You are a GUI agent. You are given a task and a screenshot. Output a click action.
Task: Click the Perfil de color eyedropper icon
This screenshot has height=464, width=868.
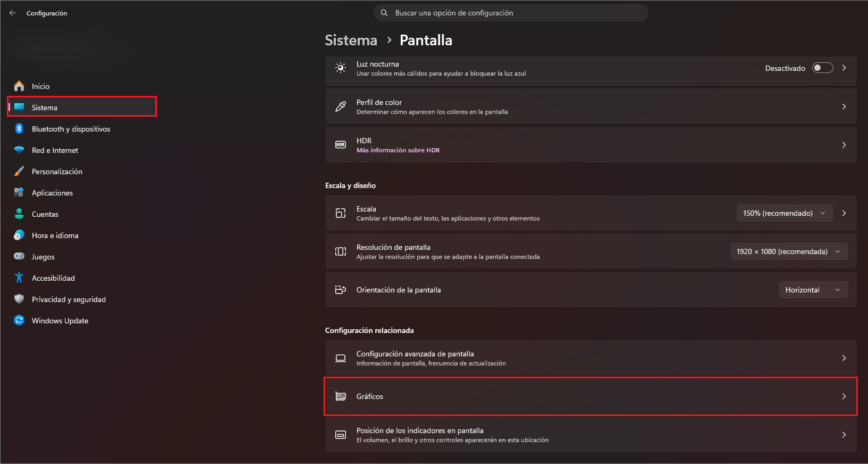[x=341, y=107]
